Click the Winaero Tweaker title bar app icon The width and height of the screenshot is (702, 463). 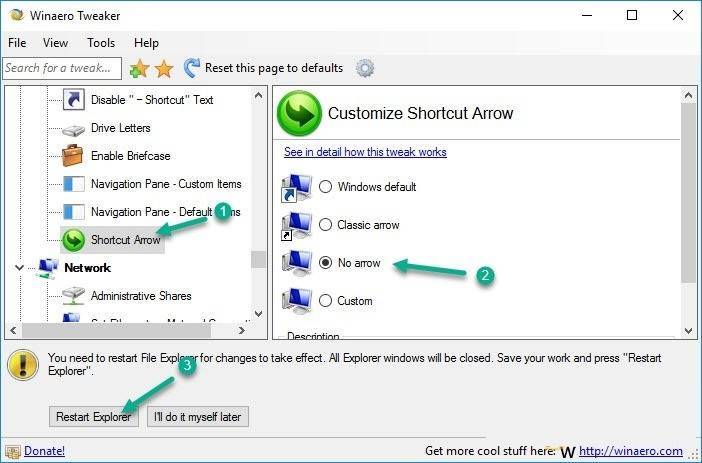pyautogui.click(x=16, y=15)
